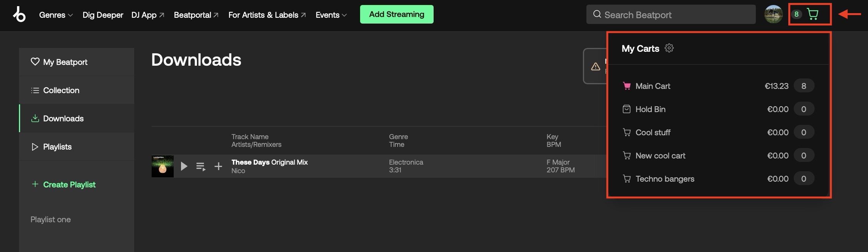This screenshot has width=868, height=252.
Task: Expand the Events dropdown menu
Action: (x=331, y=15)
